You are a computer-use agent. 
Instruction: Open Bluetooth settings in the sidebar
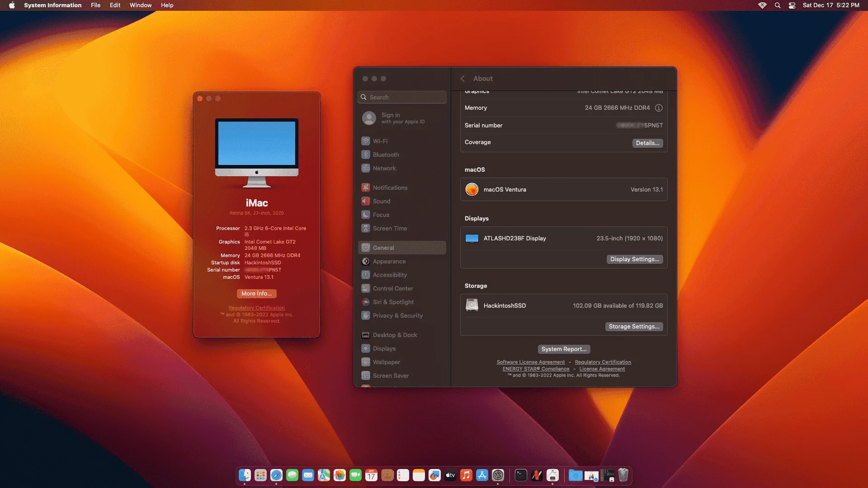[x=402, y=155]
